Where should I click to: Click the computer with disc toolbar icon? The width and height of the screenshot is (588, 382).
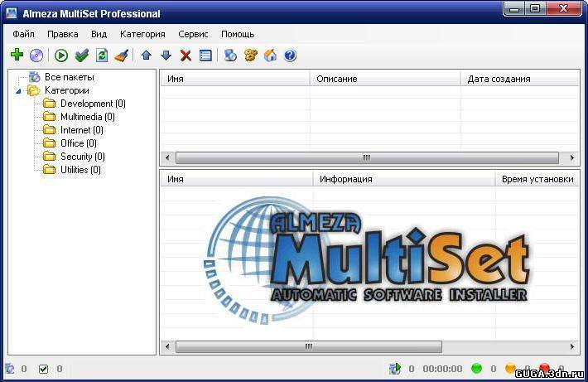230,56
